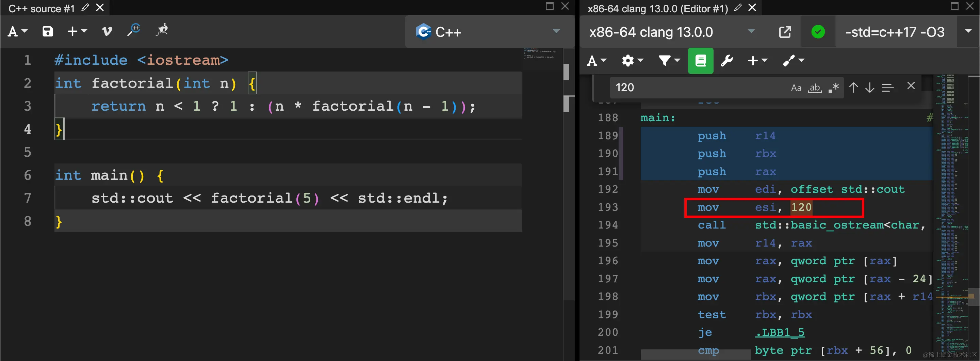Screen dimensions: 980x361
Task: Open the wrench overrides tool
Action: 726,61
